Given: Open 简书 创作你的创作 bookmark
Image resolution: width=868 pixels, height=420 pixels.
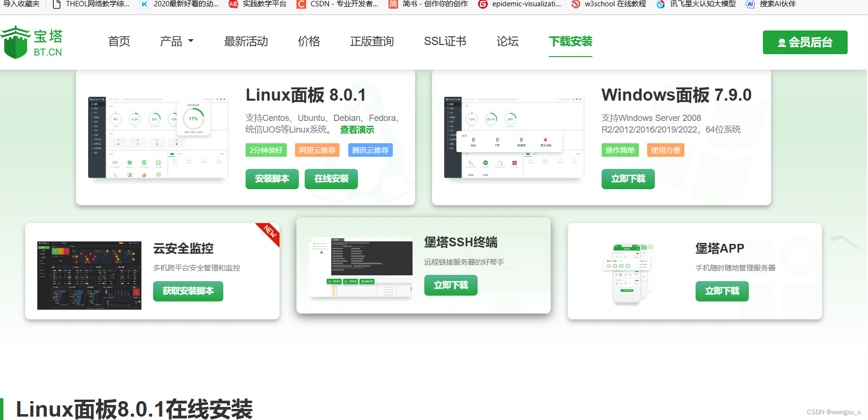Looking at the screenshot, I should [429, 4].
